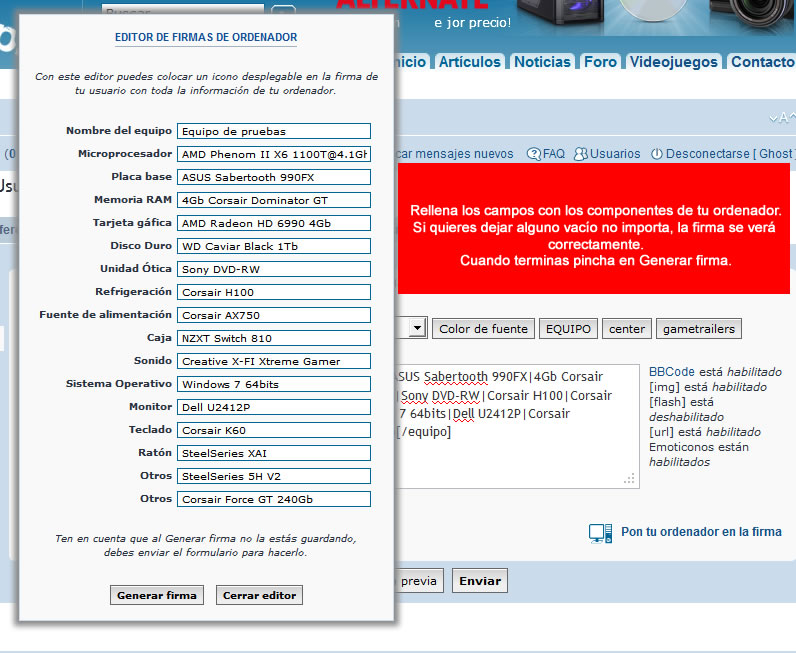Click the Microprocesador input field

click(x=274, y=154)
